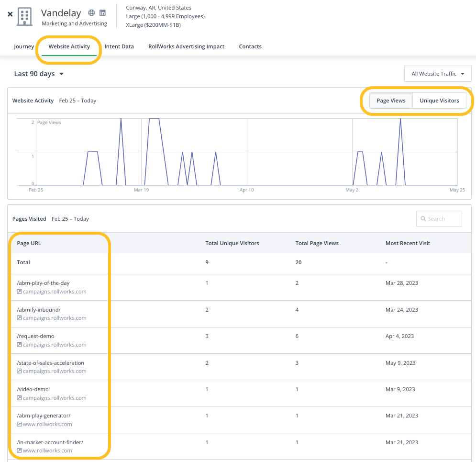Click the /in-market-account-finder/ page path
Viewport: 476px width, 462px height.
(x=50, y=442)
